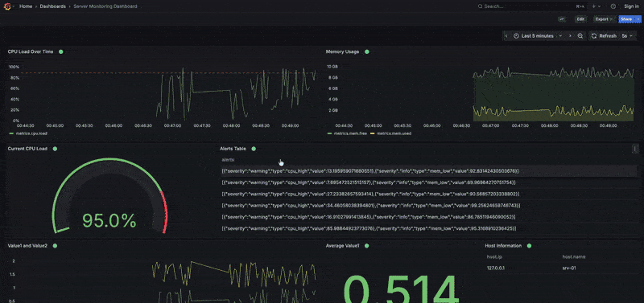Click the 127.0.0.1 host IP cell
The image size is (644, 303).
[495, 268]
